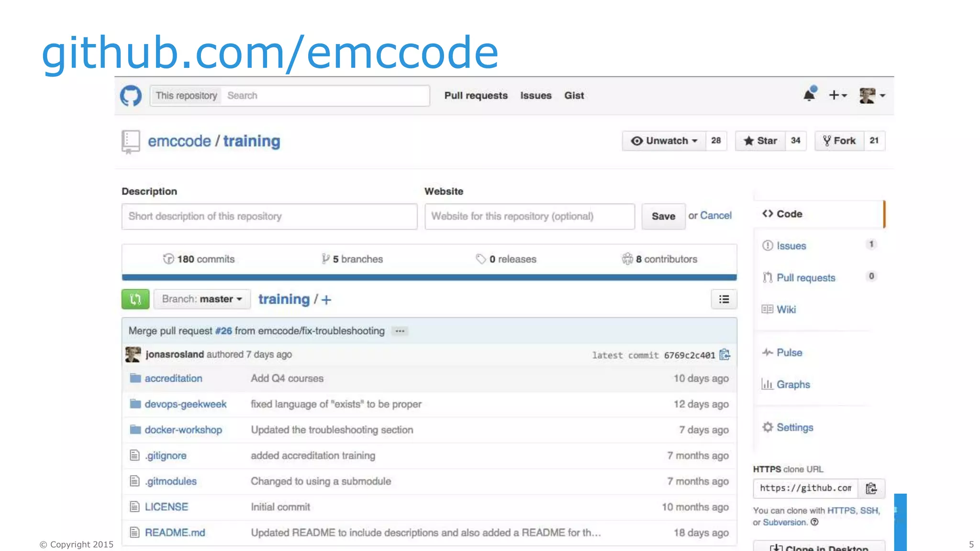The image size is (980, 551).
Task: Fork the training repository
Action: click(x=839, y=141)
